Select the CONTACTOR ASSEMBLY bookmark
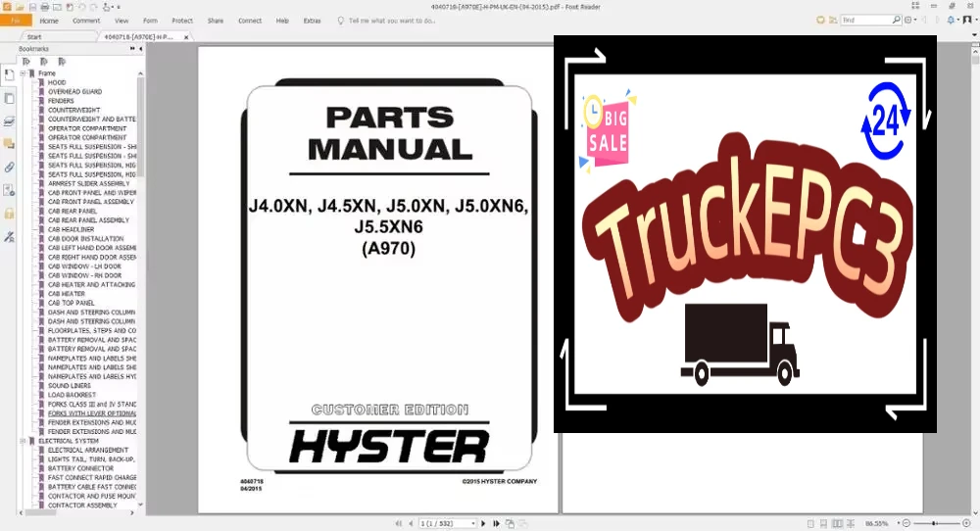The height and width of the screenshot is (531, 980). (x=82, y=505)
